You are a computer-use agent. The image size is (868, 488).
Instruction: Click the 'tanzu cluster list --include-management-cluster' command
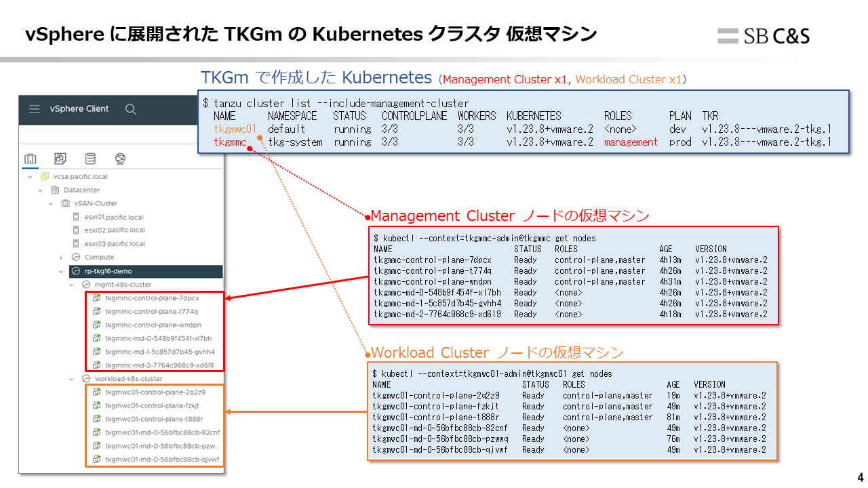341,103
